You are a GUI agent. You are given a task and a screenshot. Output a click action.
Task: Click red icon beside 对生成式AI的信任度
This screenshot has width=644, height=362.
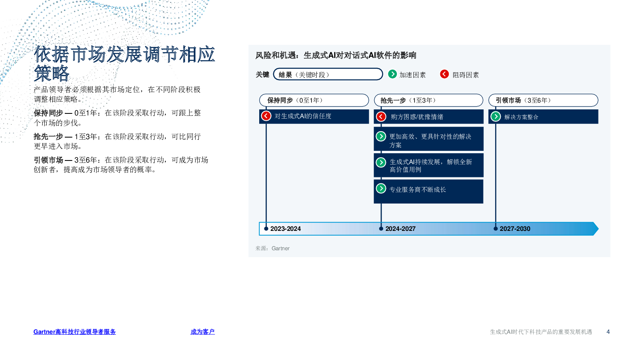[266, 116]
